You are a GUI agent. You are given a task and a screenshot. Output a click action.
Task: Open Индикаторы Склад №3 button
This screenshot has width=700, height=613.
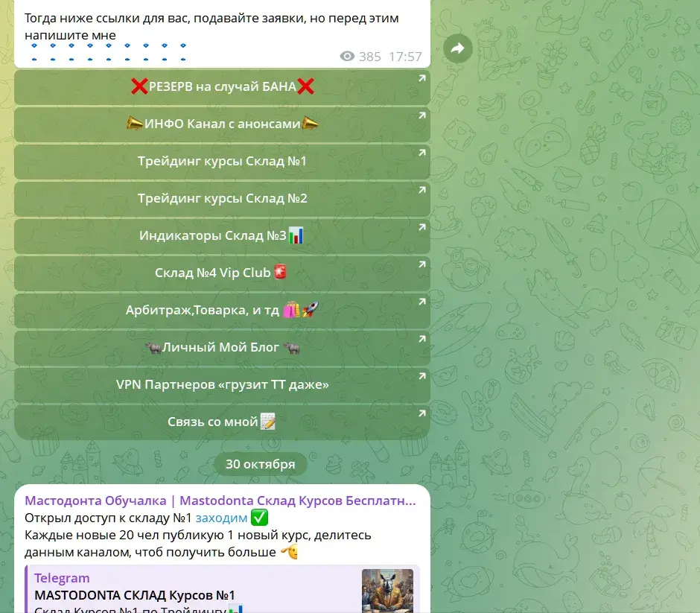click(x=222, y=235)
